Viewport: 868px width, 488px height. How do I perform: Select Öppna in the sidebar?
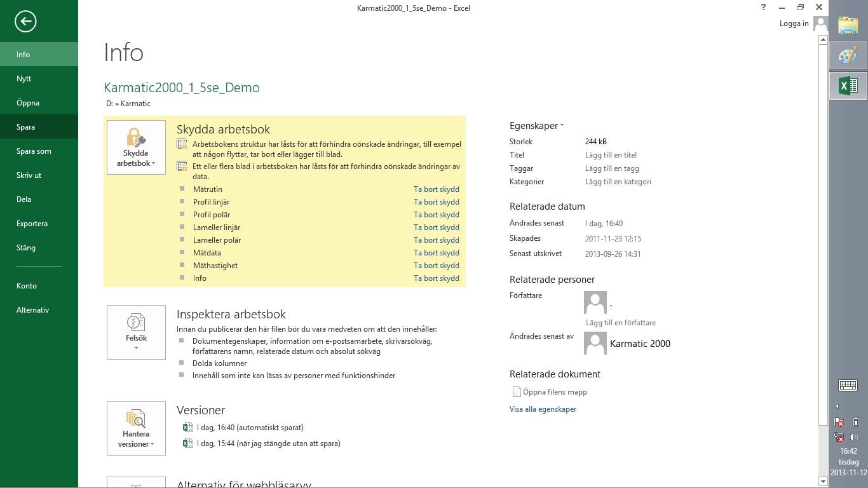(39, 103)
